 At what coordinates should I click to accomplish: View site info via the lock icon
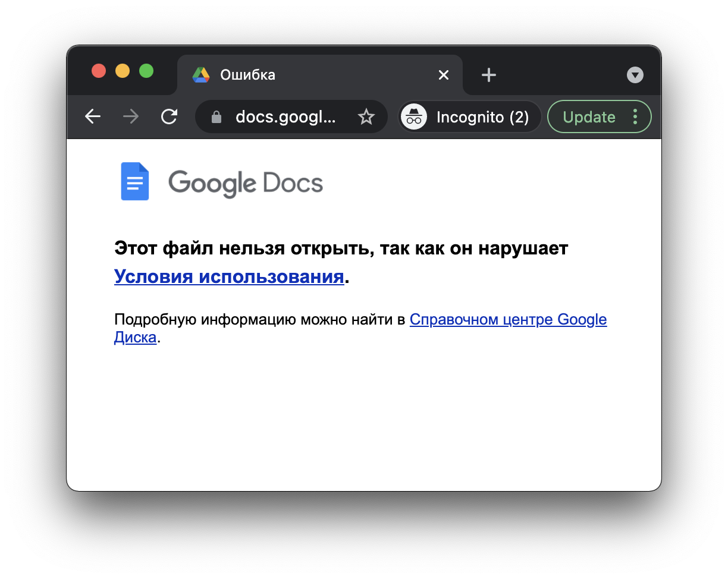(216, 117)
